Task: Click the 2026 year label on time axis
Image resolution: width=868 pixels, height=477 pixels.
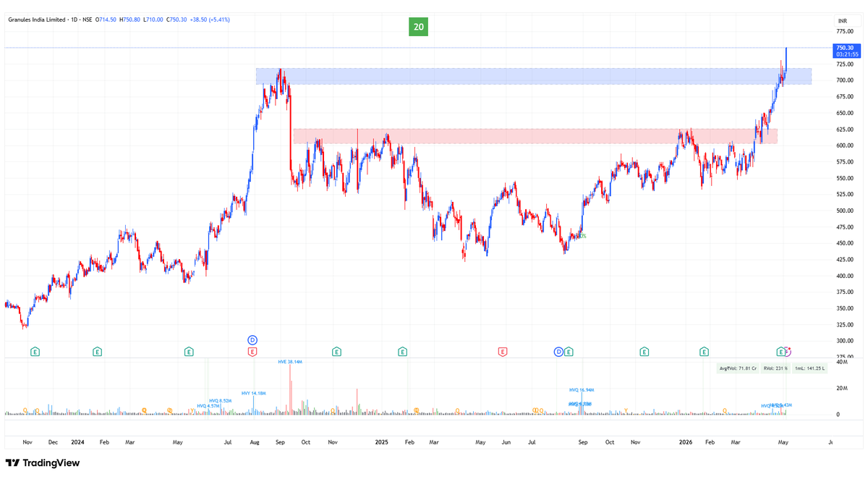Action: [x=684, y=442]
